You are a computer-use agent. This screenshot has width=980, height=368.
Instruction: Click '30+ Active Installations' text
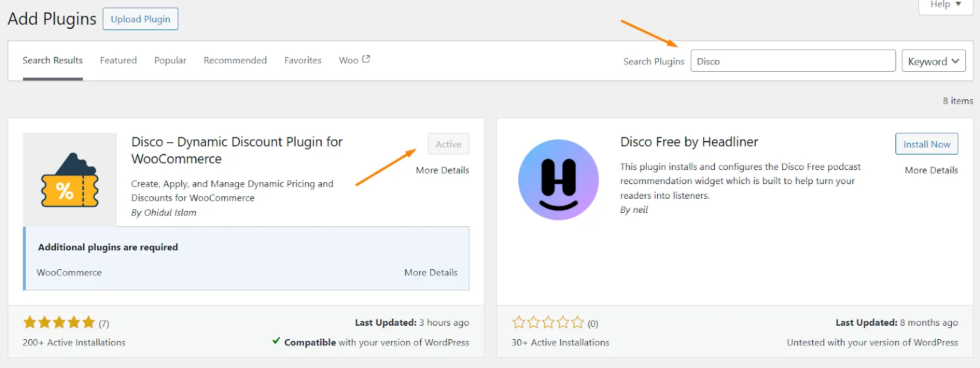click(560, 342)
